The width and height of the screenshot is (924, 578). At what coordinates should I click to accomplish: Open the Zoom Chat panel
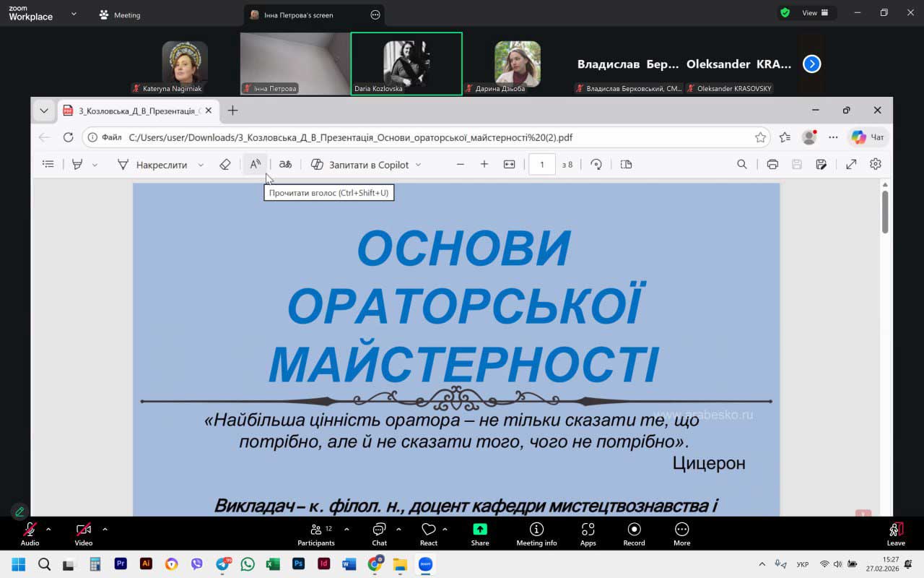379,532
